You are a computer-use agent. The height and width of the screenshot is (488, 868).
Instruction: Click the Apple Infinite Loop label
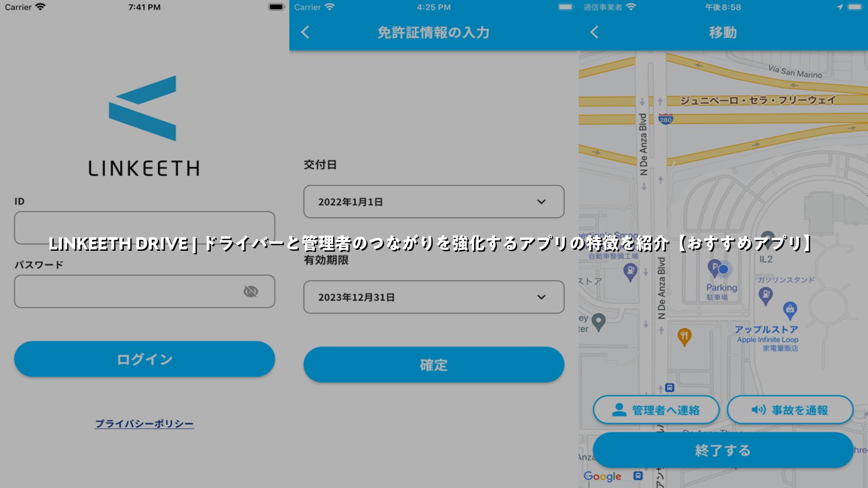[x=768, y=340]
